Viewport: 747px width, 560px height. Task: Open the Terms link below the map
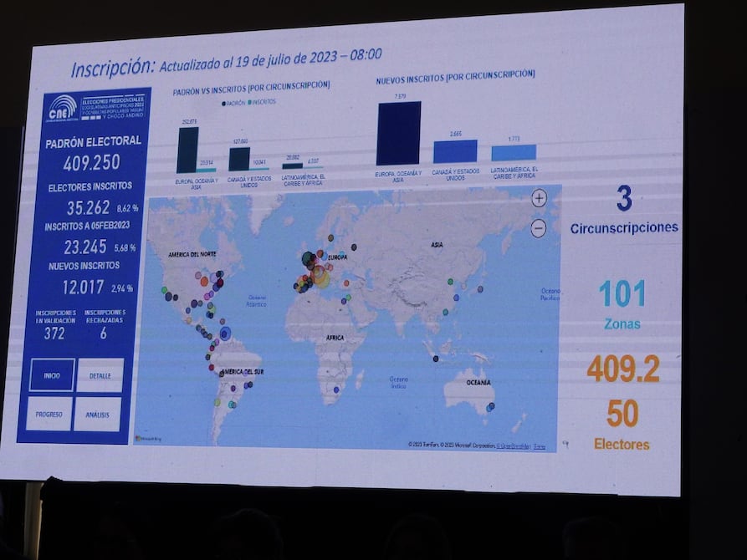[x=540, y=446]
